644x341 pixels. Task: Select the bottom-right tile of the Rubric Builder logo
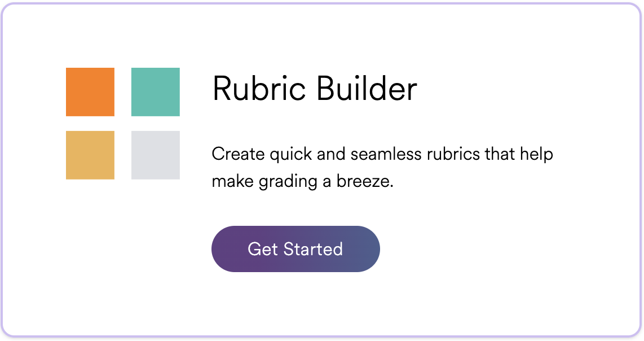[x=156, y=155]
